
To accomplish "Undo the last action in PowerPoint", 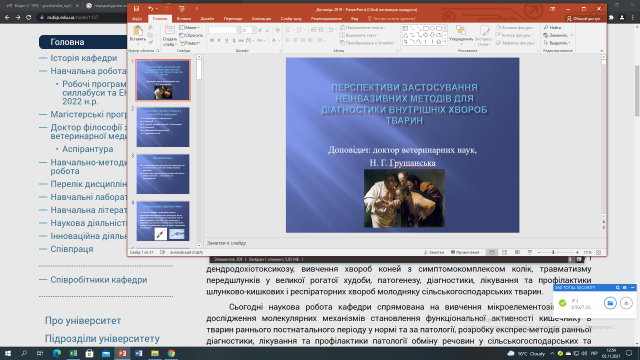I will point(150,9).
